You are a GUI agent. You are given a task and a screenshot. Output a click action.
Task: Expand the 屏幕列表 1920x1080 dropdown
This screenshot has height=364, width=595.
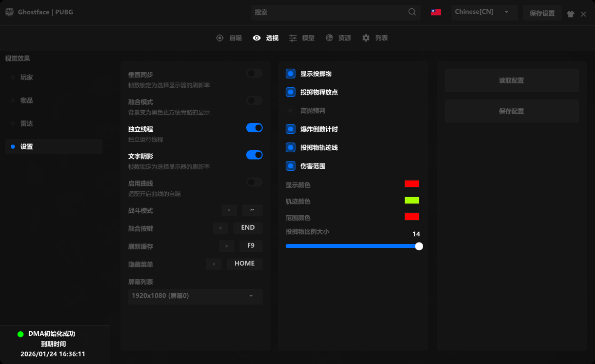pyautogui.click(x=195, y=296)
